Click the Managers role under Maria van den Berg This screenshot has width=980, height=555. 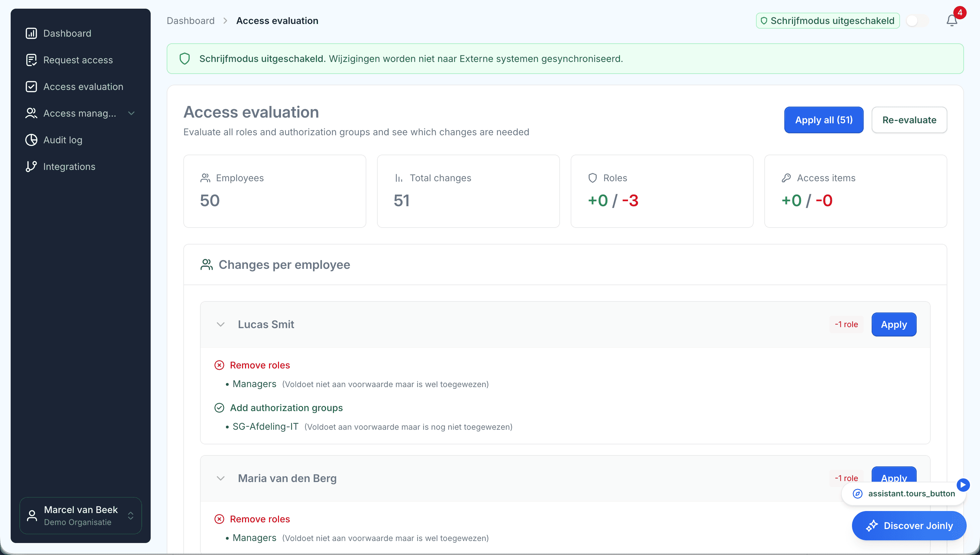254,538
